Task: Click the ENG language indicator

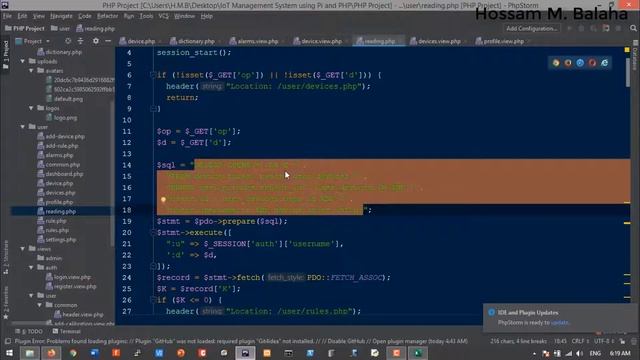Action: click(x=596, y=353)
